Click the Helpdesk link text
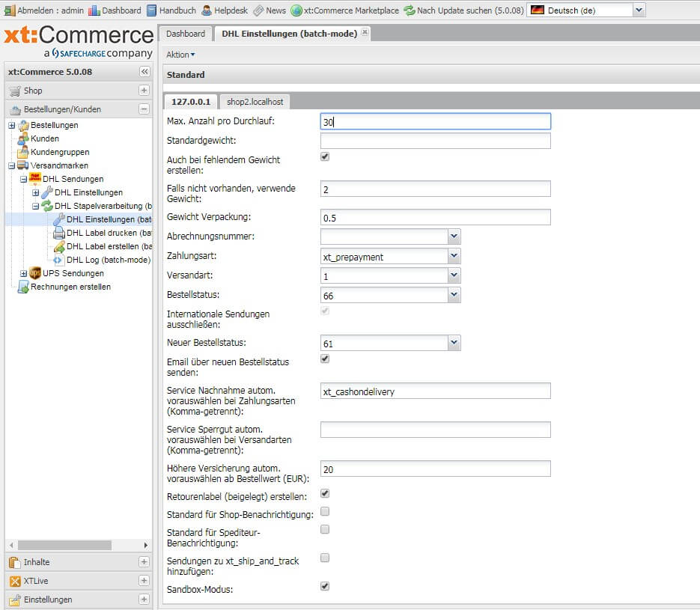Image resolution: width=700 pixels, height=610 pixels. pos(231,10)
